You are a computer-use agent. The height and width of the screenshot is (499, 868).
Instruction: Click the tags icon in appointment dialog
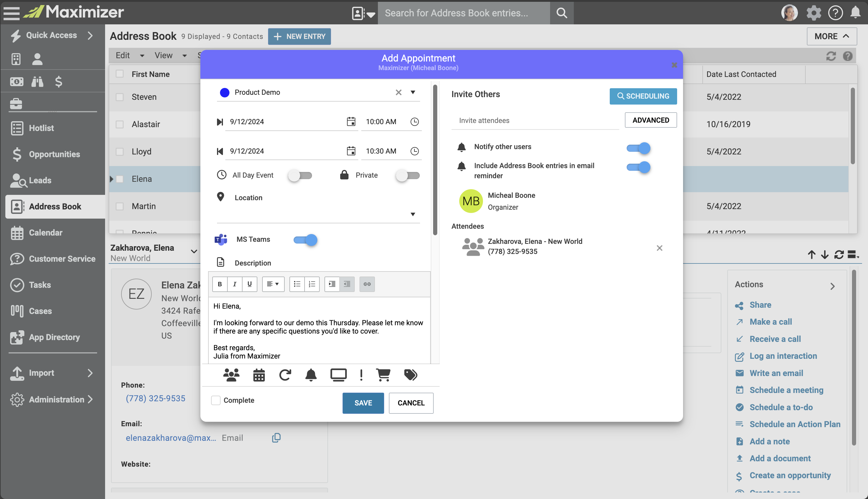pos(411,375)
